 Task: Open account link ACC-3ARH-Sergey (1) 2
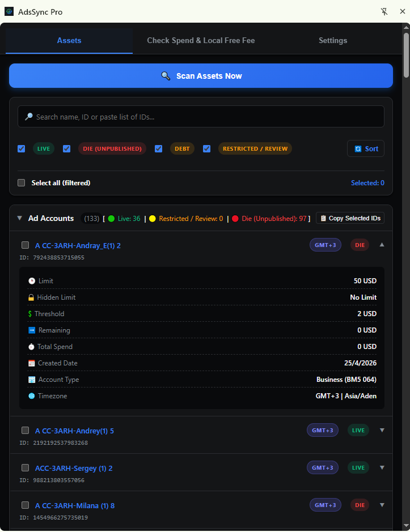click(74, 468)
